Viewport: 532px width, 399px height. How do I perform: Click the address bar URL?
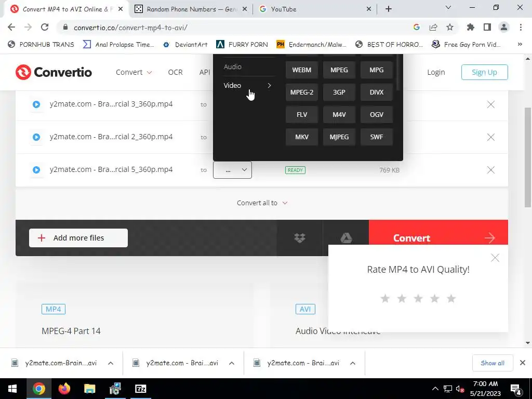click(130, 28)
